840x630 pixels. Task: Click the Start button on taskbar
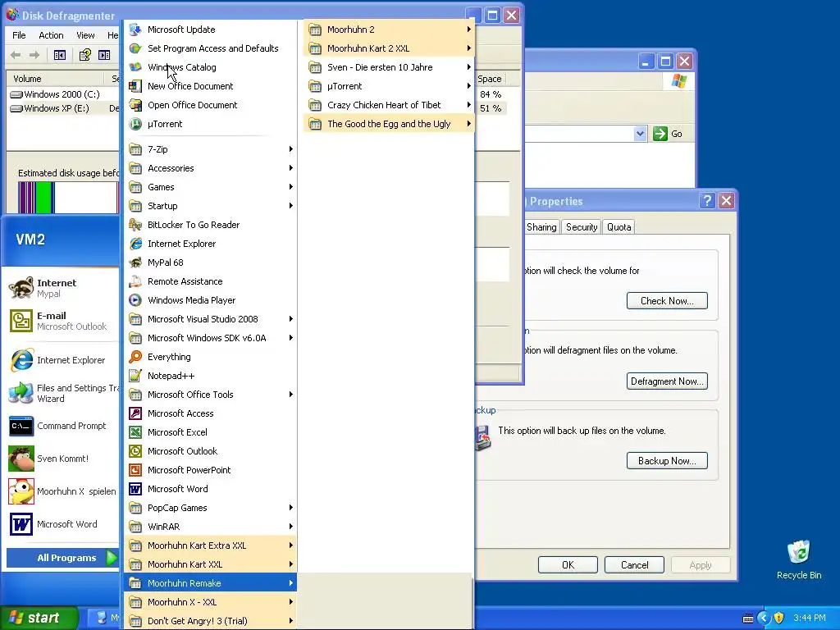coord(39,618)
